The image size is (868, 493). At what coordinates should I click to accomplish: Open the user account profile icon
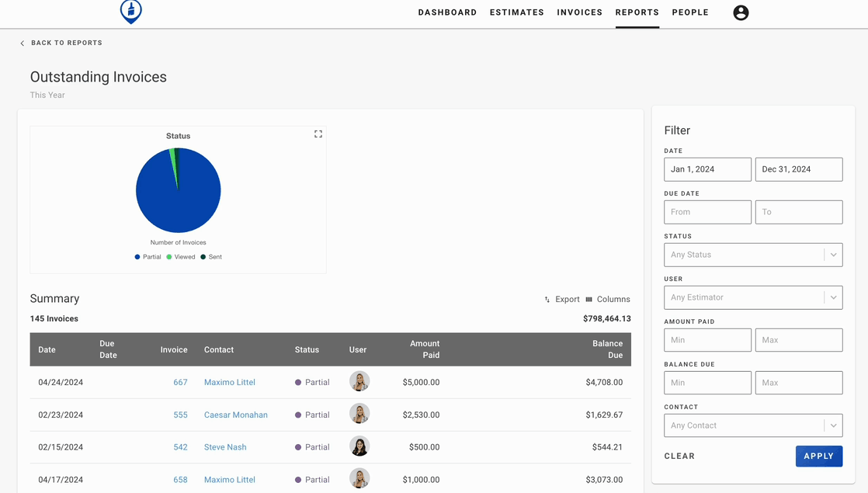point(741,12)
